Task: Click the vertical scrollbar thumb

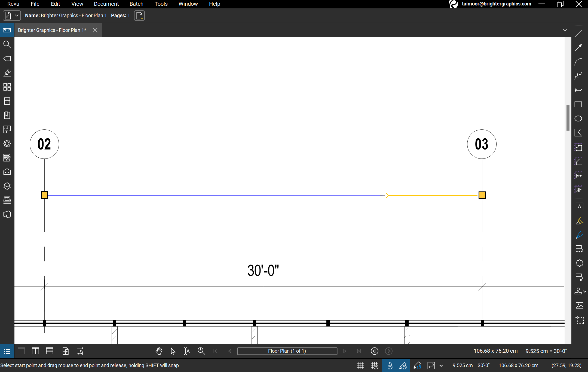Action: click(568, 118)
